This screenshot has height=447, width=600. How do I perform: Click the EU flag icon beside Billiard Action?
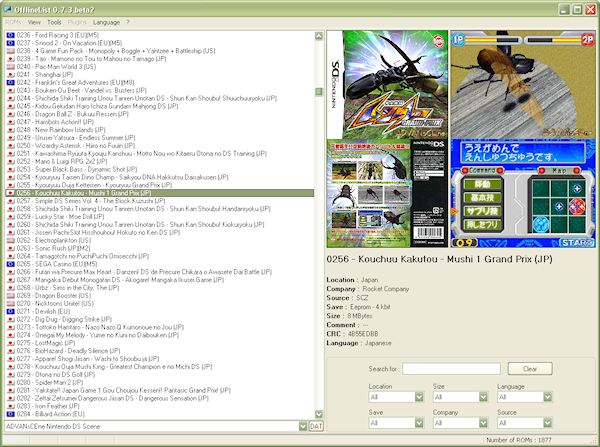click(9, 412)
